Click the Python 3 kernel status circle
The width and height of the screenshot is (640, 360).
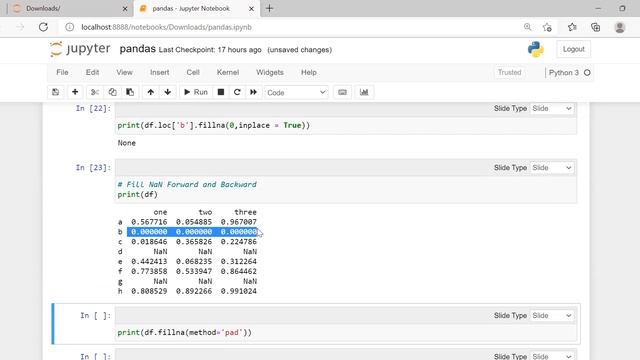[x=587, y=73]
